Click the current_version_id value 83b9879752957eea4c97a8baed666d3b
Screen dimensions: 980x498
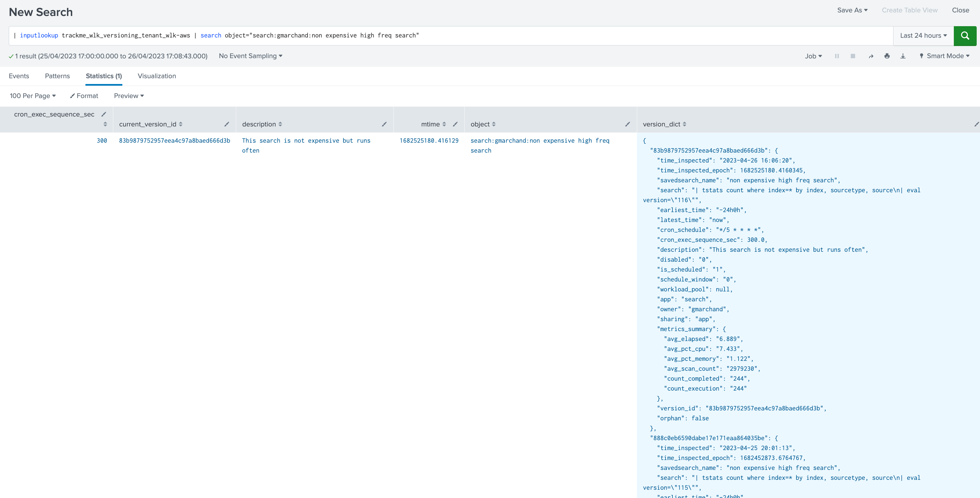(175, 141)
